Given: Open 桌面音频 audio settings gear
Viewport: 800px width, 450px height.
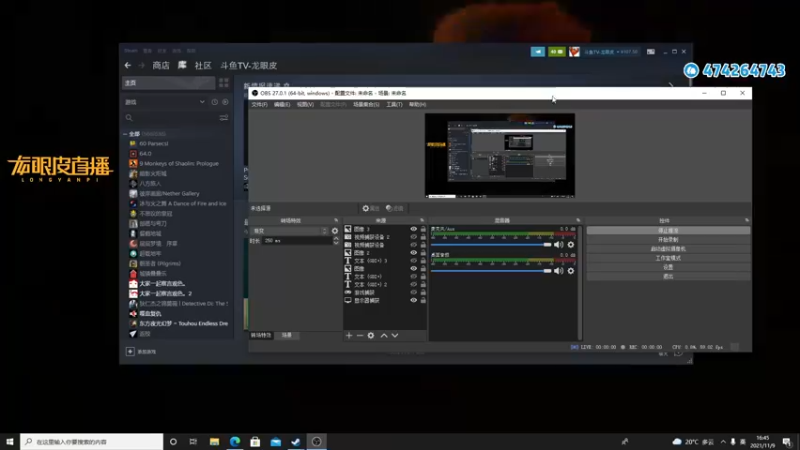Looking at the screenshot, I should (x=571, y=271).
